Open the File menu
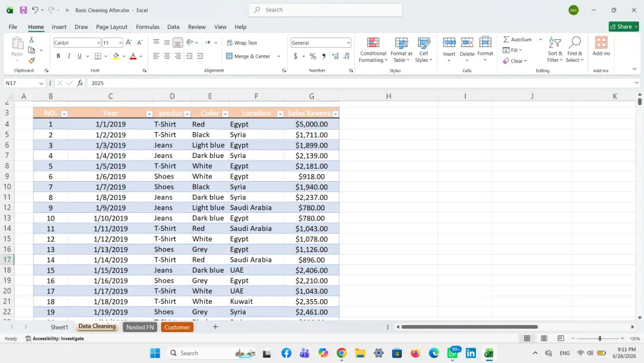Viewport: 644px width, 363px height. 13,26
